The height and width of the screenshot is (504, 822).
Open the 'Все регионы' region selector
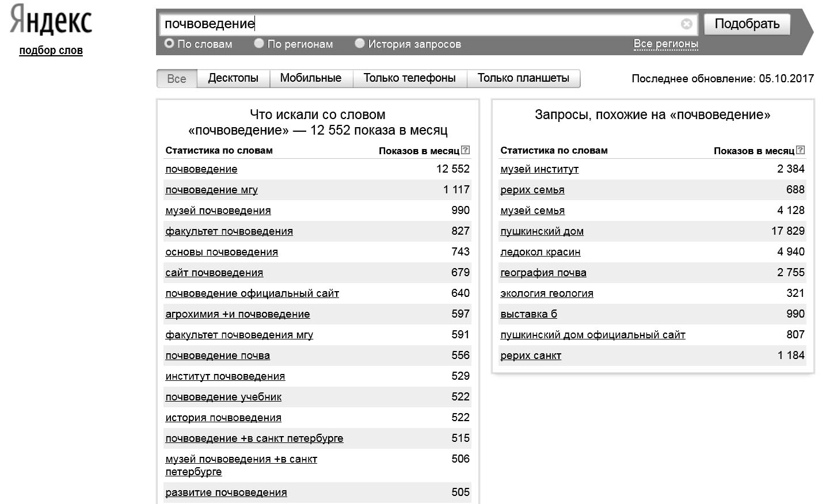[665, 44]
